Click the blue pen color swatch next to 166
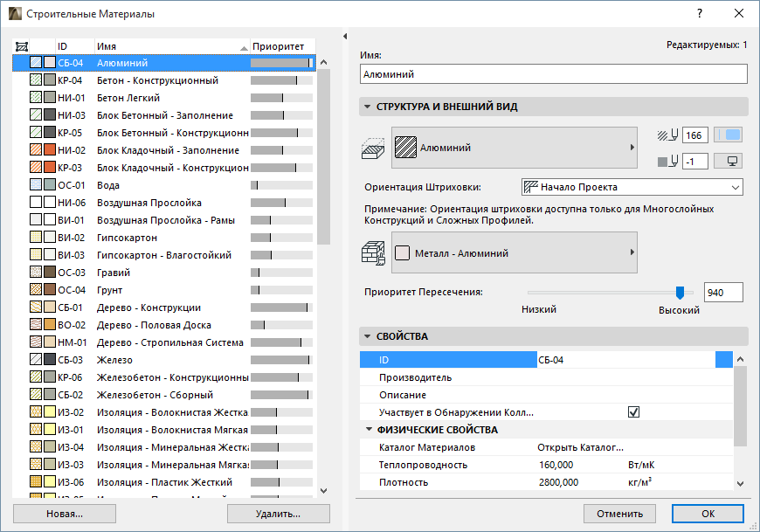Screen dimensions: 760x532 (728, 135)
